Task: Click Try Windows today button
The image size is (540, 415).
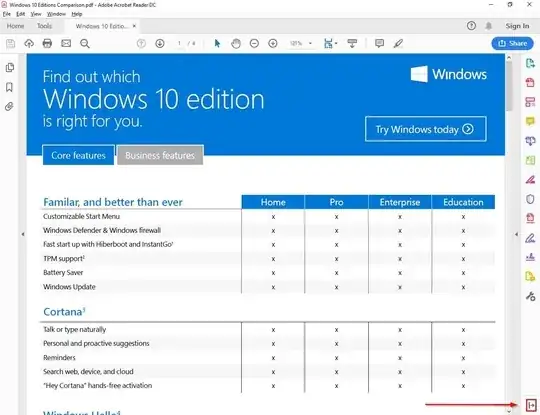Action: point(426,129)
